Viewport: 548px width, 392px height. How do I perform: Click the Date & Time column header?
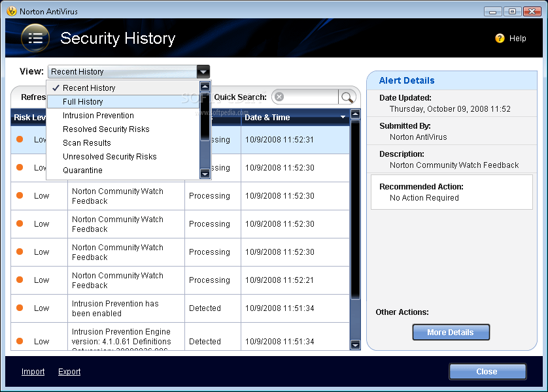click(x=296, y=118)
